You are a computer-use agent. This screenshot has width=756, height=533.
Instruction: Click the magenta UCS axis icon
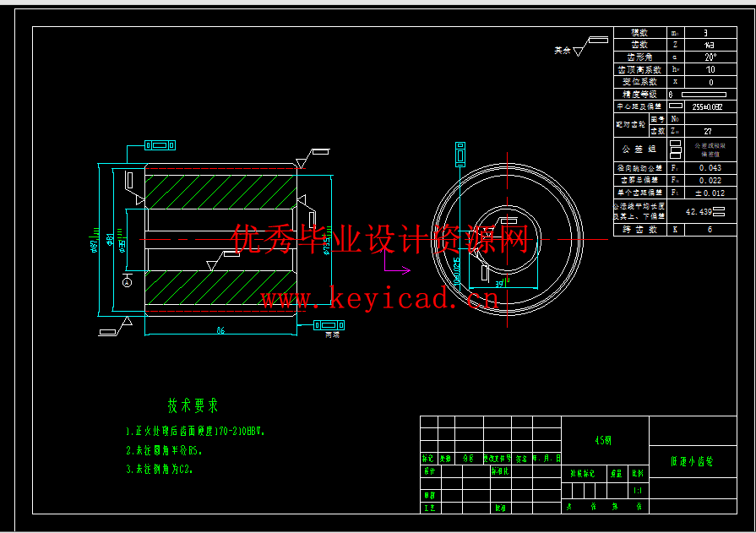395,270
